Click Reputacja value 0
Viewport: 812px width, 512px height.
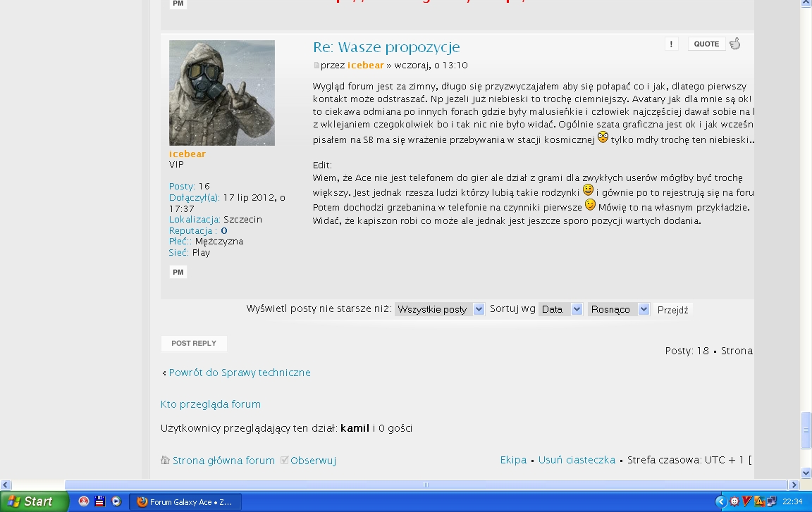coord(223,231)
